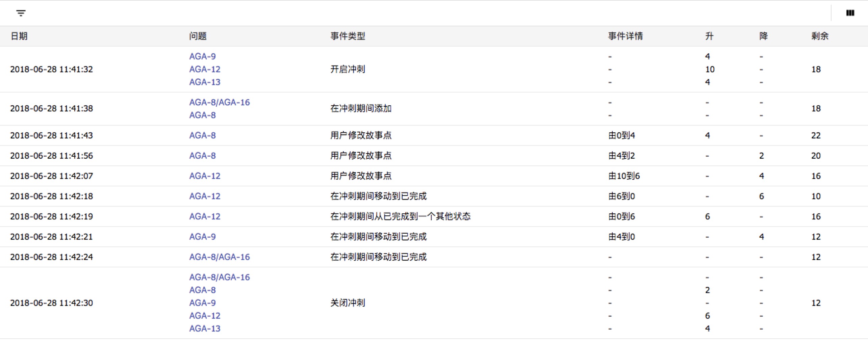Image resolution: width=868 pixels, height=341 pixels.
Task: Open AGA-12 link in the 由10到6 row
Action: click(x=205, y=176)
